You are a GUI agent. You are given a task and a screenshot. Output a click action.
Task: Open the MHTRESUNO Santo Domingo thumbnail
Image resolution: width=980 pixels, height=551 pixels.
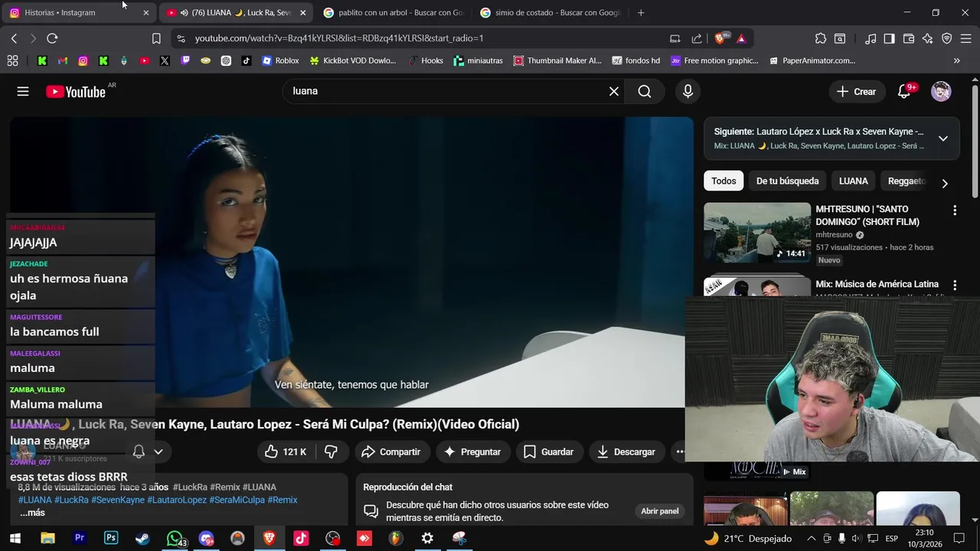pos(757,233)
